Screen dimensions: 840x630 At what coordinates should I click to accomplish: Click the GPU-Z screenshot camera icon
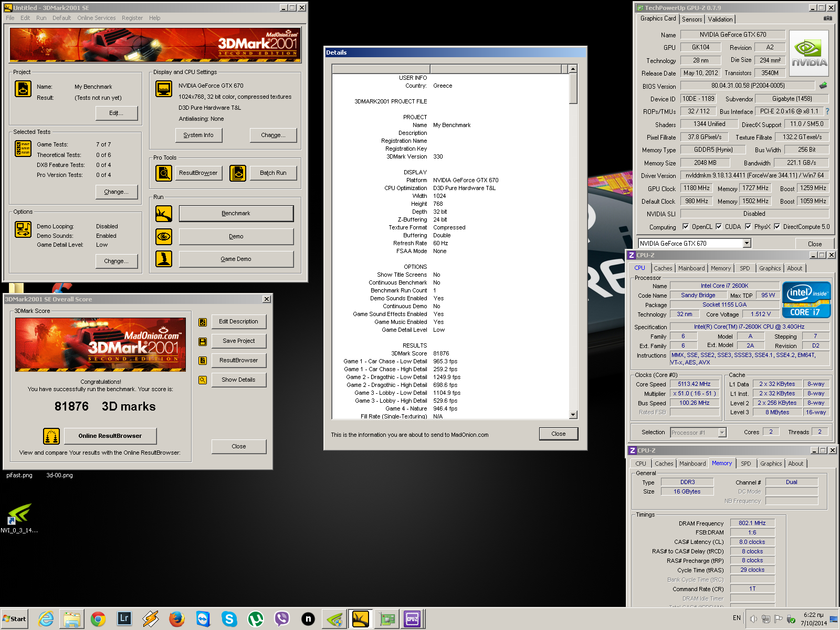point(828,18)
